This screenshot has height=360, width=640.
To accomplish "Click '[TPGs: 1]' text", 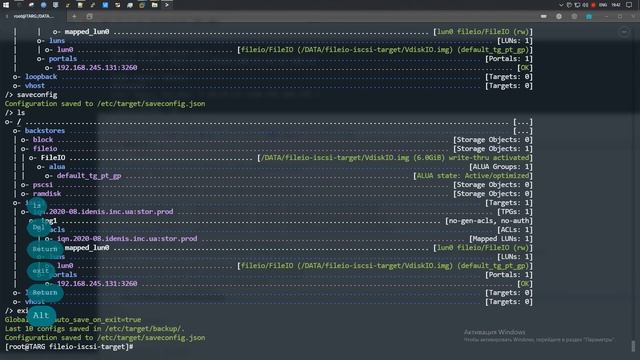I will click(515, 211).
